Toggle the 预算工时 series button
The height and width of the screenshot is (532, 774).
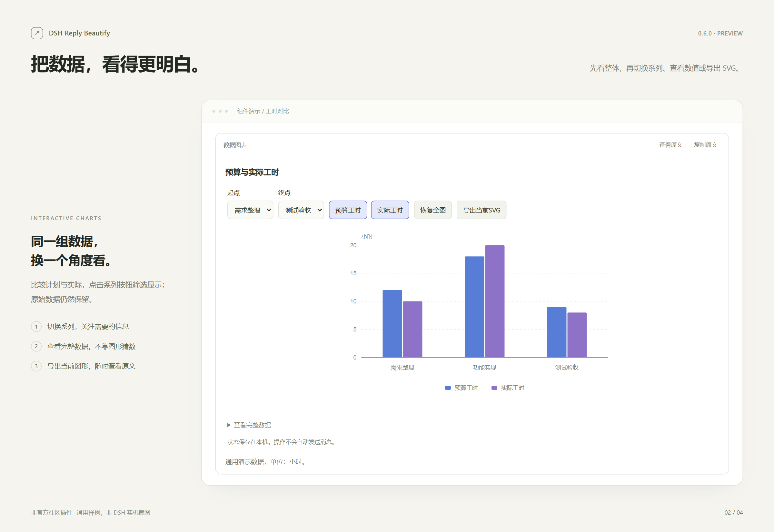348,210
